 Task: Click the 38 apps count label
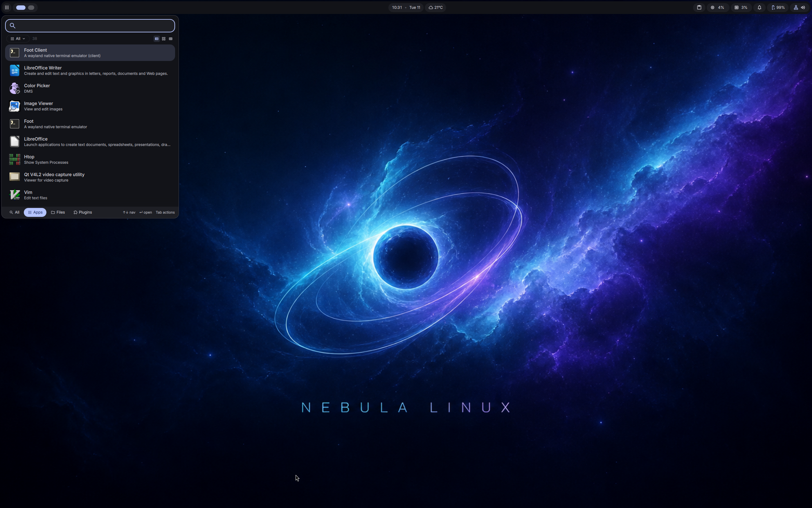(x=35, y=39)
